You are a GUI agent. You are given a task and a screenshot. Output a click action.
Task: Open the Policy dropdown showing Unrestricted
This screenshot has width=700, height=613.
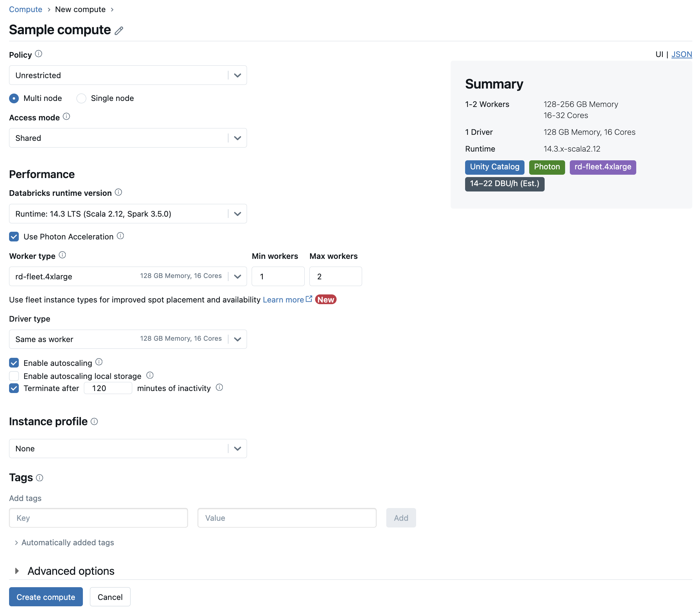[x=128, y=75]
